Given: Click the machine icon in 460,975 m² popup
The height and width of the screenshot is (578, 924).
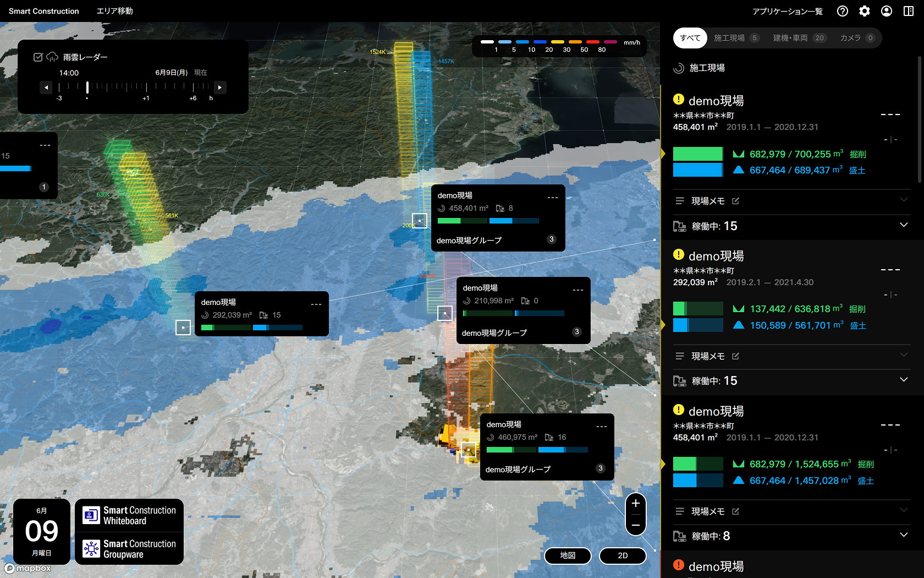Looking at the screenshot, I should click(549, 438).
